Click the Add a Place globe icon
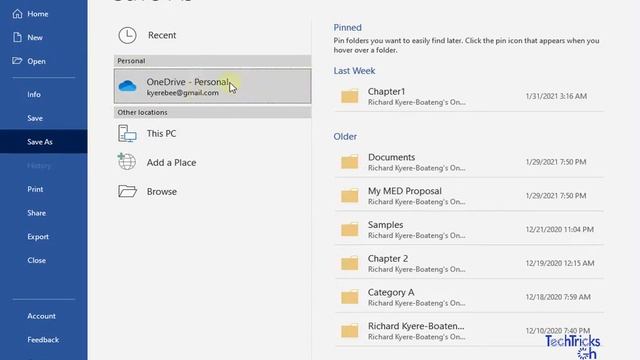The image size is (640, 360). 127,162
